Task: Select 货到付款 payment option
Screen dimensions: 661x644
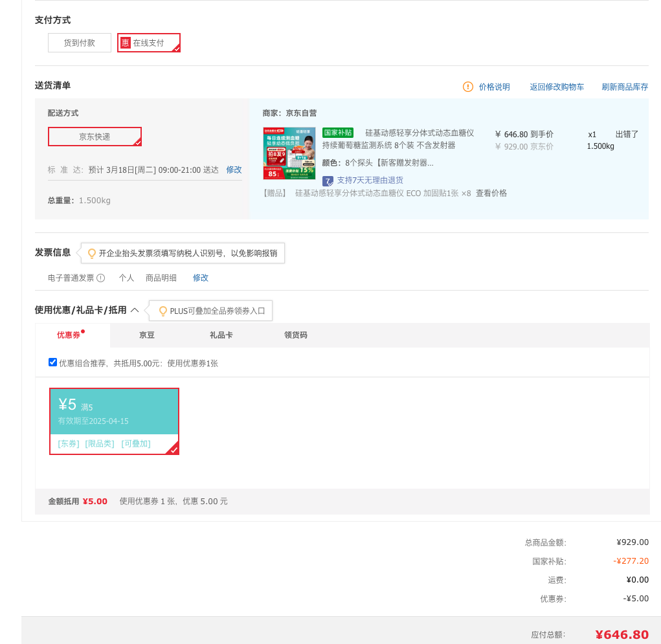Action: coord(79,43)
